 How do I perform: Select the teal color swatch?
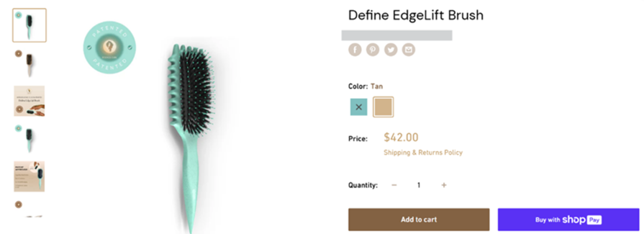tap(358, 107)
